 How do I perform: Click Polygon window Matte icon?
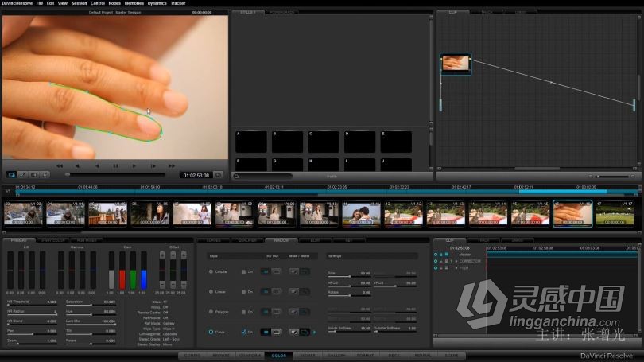tap(305, 312)
